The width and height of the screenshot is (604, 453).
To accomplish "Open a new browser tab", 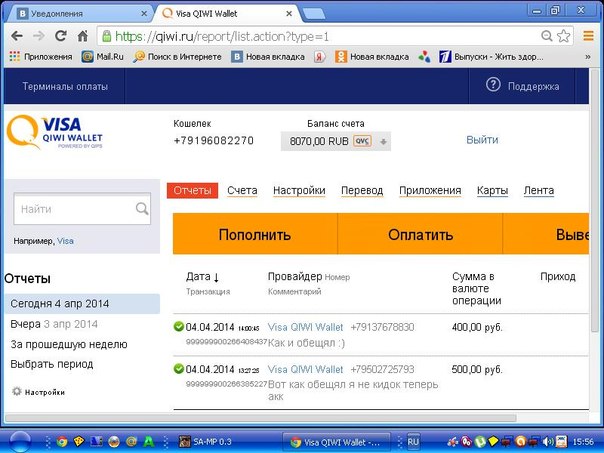I will pyautogui.click(x=314, y=14).
